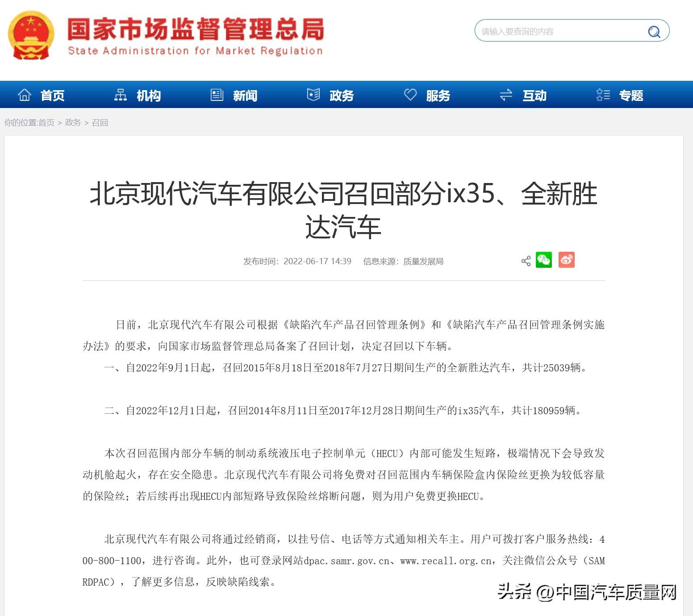Open the 新闻 navigation menu
This screenshot has height=616, width=693.
[245, 96]
